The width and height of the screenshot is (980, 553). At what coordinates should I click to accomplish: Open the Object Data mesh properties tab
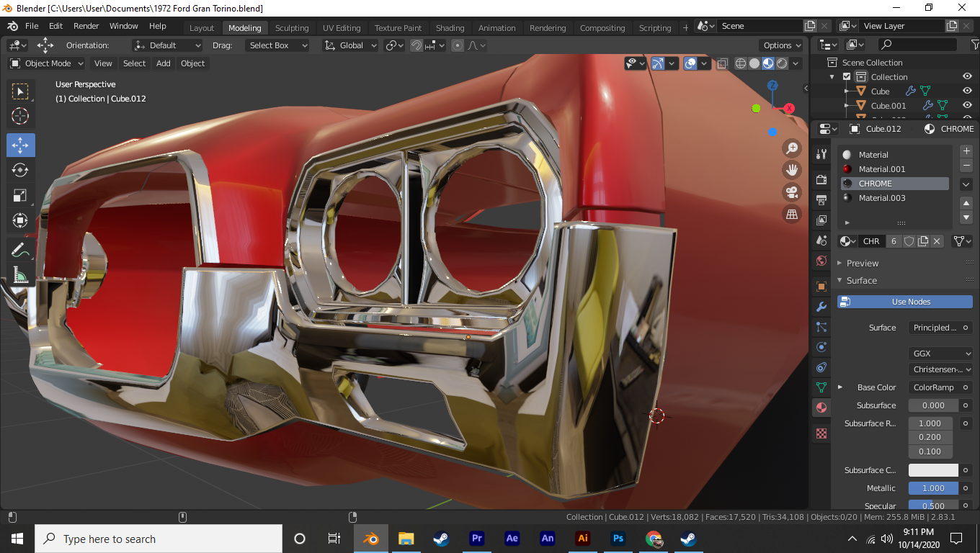tap(821, 387)
